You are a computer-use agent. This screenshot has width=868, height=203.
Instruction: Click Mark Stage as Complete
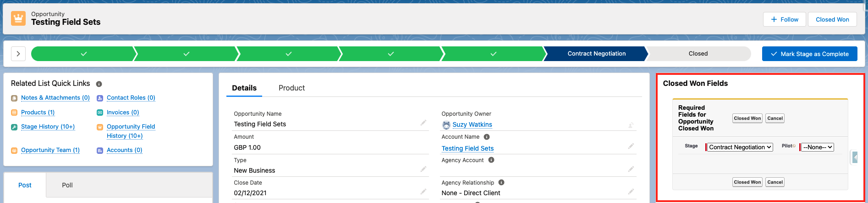(810, 54)
